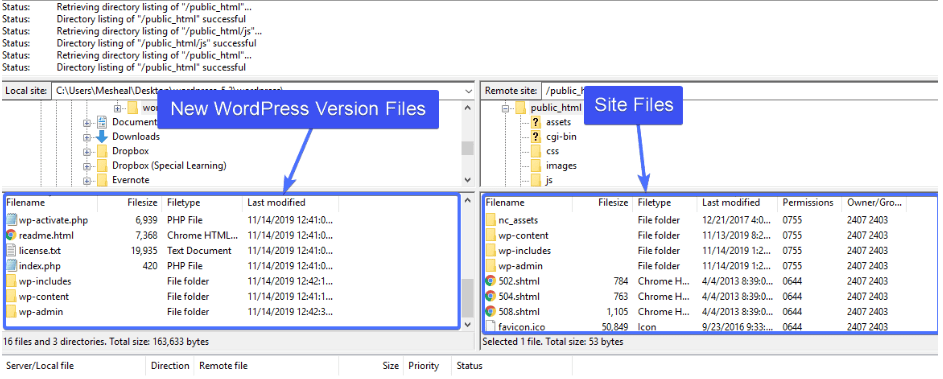Screen dimensions: 943x379
Task: Click the 502.shtml Chrome icon
Action: (x=491, y=281)
